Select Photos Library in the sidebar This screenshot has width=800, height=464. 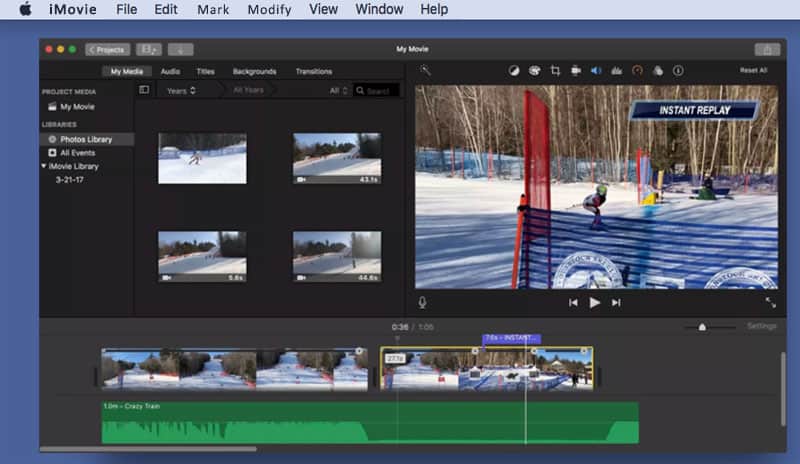(x=87, y=139)
